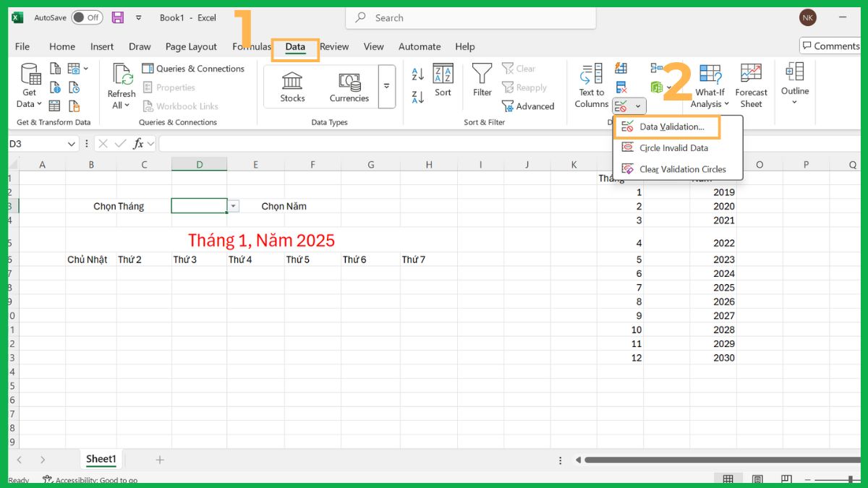
Task: Open the dropdown arrow next to Chọn Tháng cell
Action: tap(232, 206)
